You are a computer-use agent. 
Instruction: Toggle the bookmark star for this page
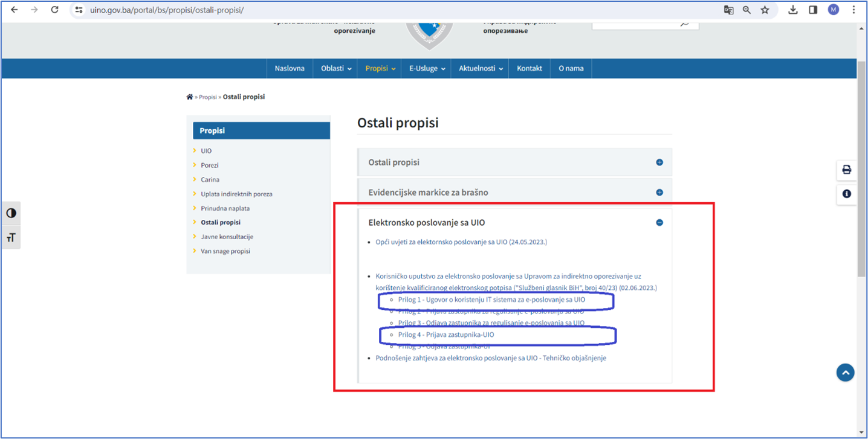click(766, 10)
